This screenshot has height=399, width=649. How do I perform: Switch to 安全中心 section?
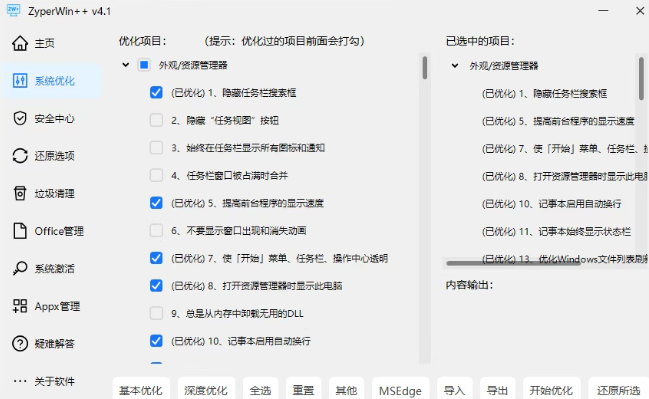52,118
